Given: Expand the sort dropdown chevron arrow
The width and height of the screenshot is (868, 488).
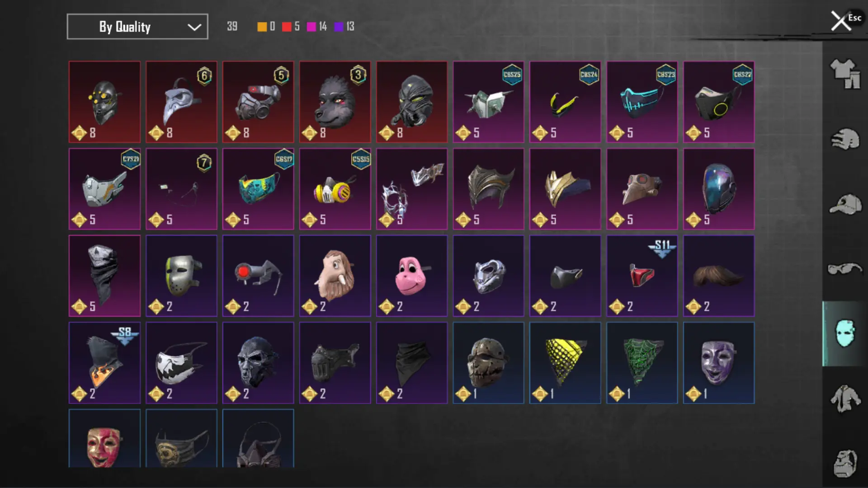Looking at the screenshot, I should 194,27.
